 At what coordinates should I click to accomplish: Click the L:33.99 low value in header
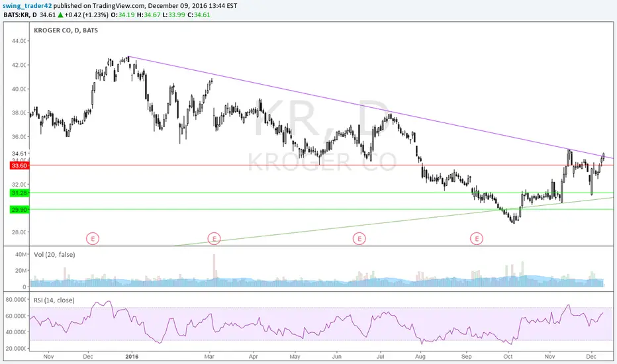pos(173,15)
